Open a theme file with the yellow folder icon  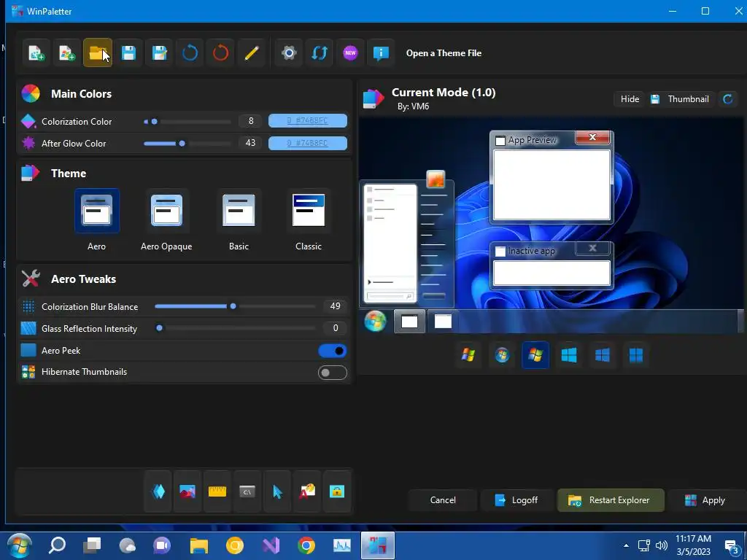point(98,52)
